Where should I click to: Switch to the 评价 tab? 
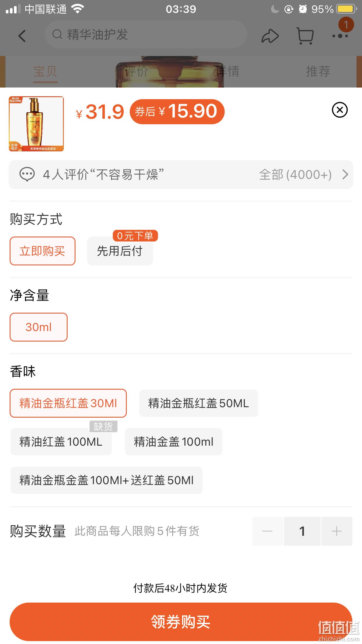(136, 71)
